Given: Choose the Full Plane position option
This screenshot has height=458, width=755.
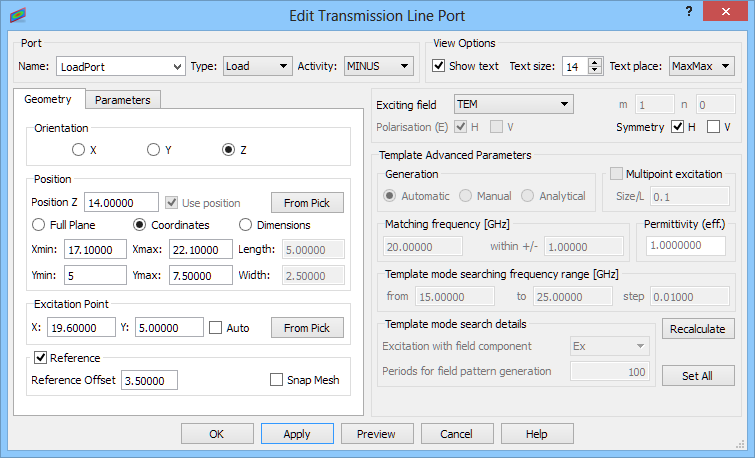Looking at the screenshot, I should pyautogui.click(x=38, y=225).
